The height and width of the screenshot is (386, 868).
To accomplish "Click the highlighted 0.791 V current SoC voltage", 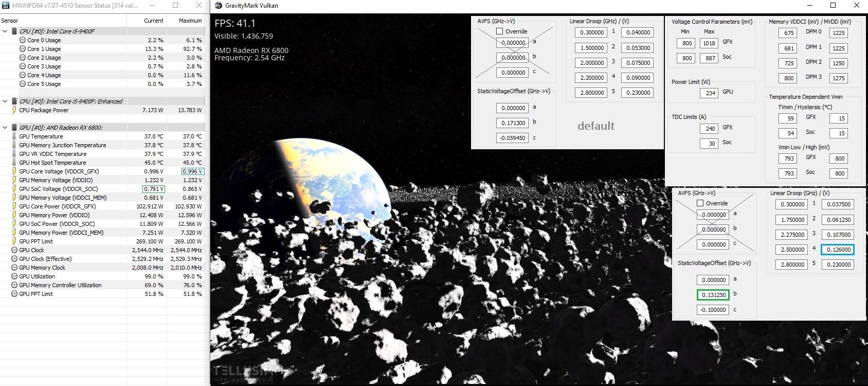I will [153, 189].
